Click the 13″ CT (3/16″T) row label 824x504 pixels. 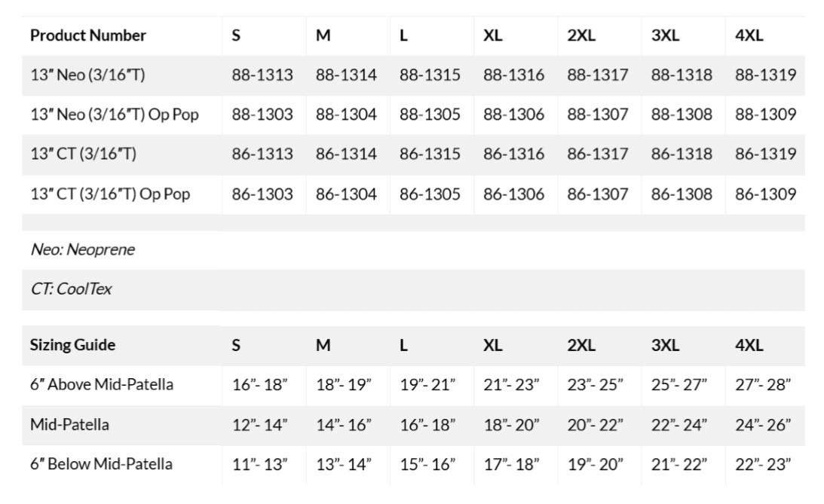(x=83, y=154)
